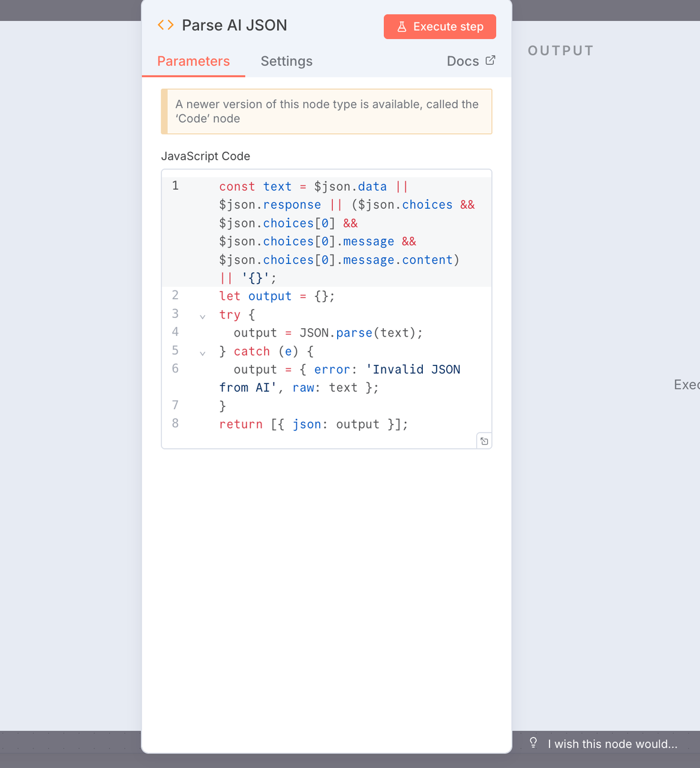The image size is (700, 768).
Task: Fold the catch block on line 5
Action: pos(203,353)
